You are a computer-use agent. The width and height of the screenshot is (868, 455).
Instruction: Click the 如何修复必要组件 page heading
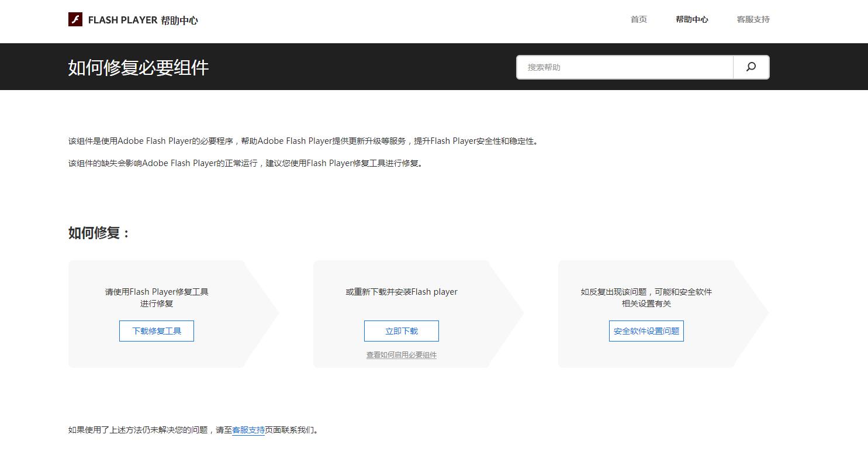click(139, 67)
